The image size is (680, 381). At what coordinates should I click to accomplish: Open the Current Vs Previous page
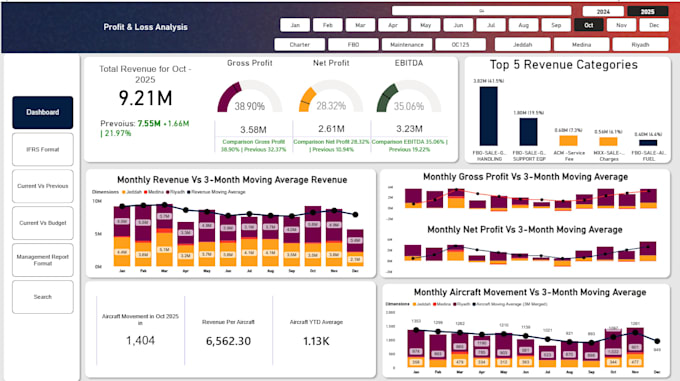pyautogui.click(x=42, y=186)
